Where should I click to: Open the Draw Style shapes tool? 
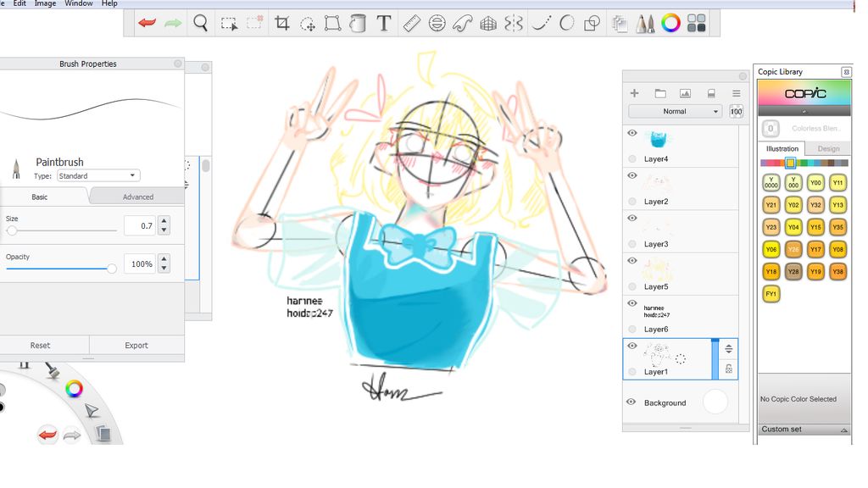[592, 23]
